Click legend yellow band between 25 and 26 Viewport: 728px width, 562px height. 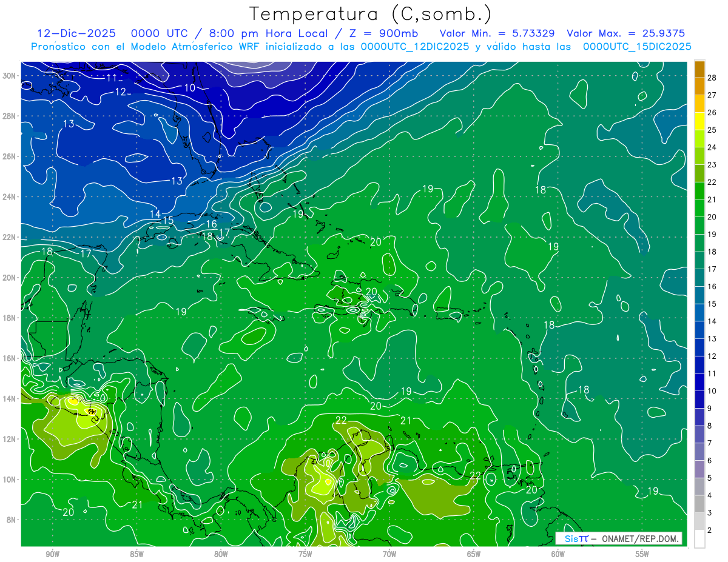[x=699, y=121]
